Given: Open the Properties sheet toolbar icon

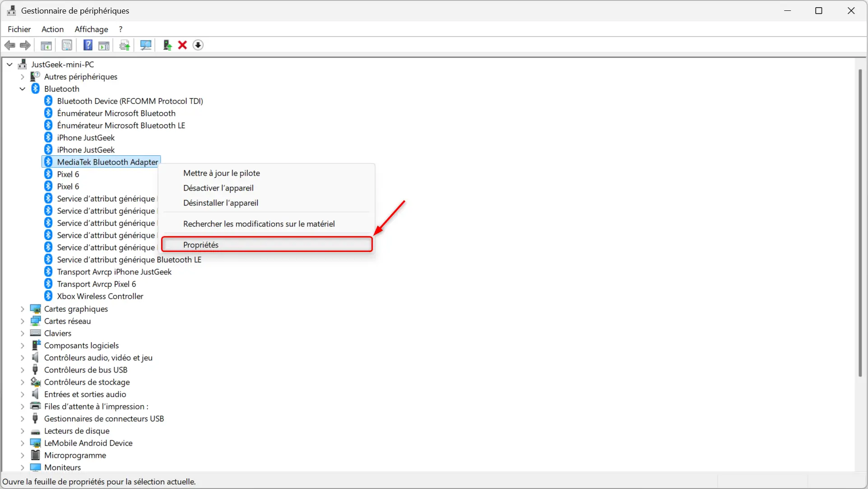Looking at the screenshot, I should pos(67,45).
